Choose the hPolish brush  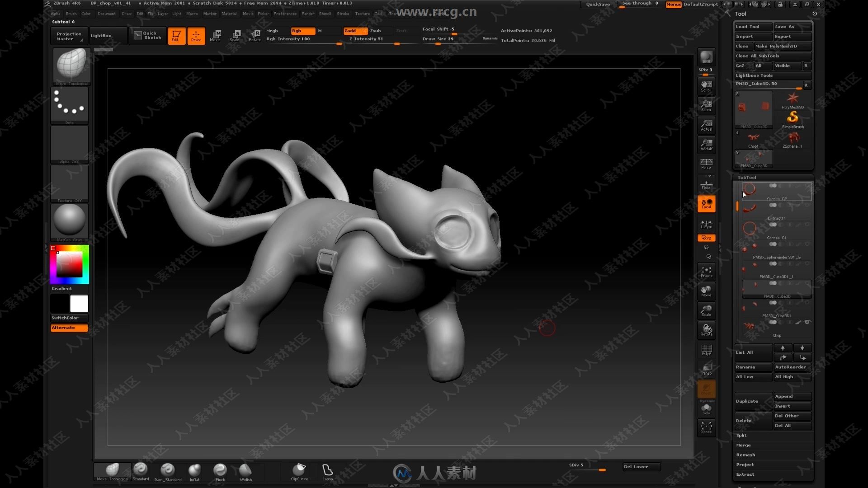coord(245,471)
